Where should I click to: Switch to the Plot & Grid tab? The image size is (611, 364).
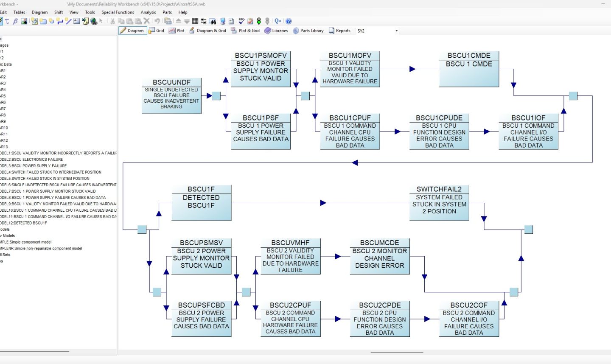248,31
